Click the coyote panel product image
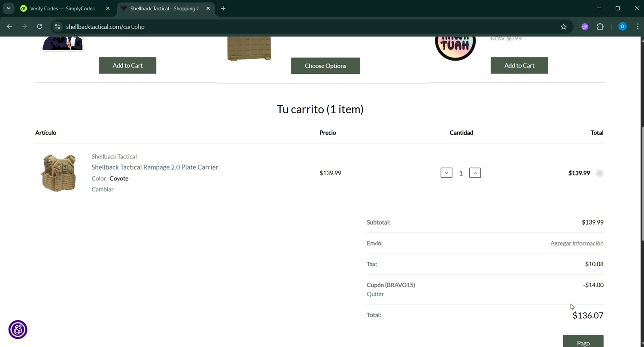The image size is (644, 347). pos(249,49)
